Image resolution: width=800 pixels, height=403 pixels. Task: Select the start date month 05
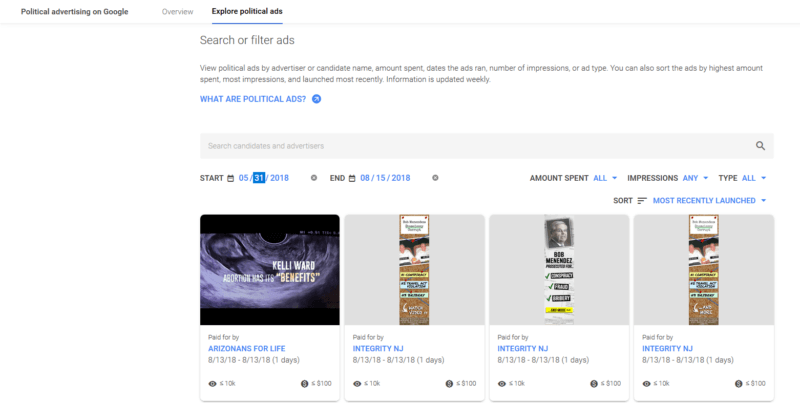(244, 178)
